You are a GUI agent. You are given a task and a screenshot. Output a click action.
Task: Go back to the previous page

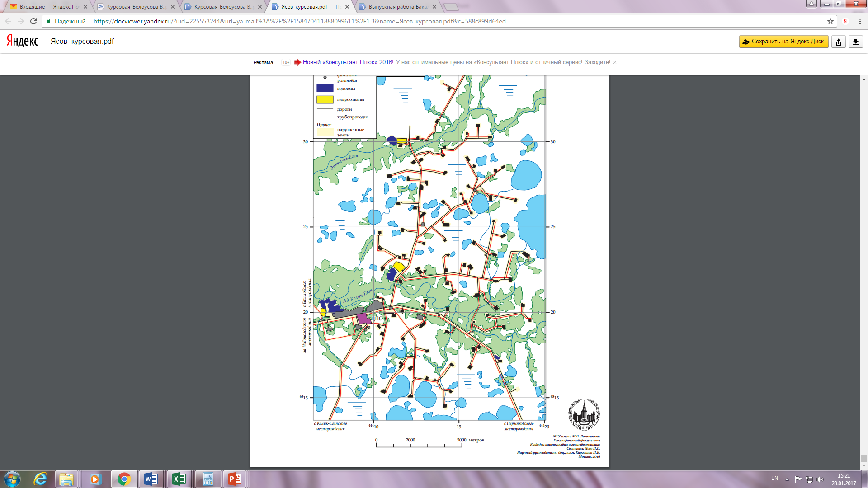pos(8,21)
